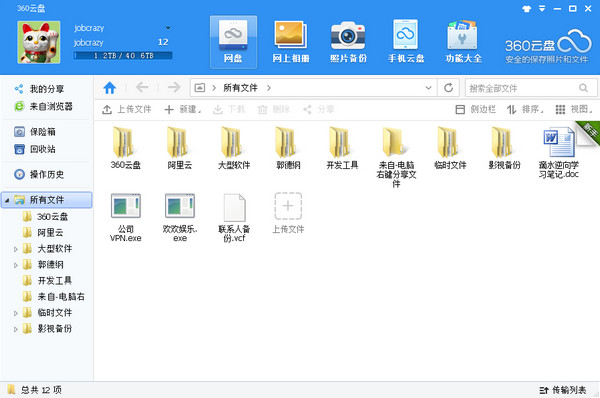Click the search magnifier icon
This screenshot has height=398, width=600.
(583, 88)
